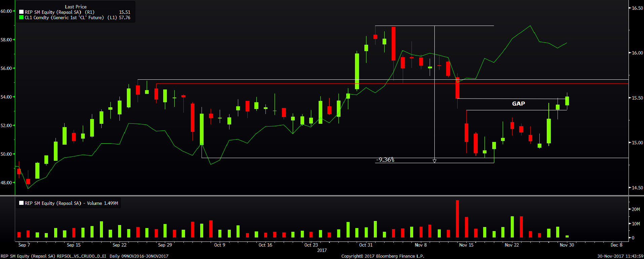Click the Oct 23 date label
The image size is (644, 259).
click(311, 245)
